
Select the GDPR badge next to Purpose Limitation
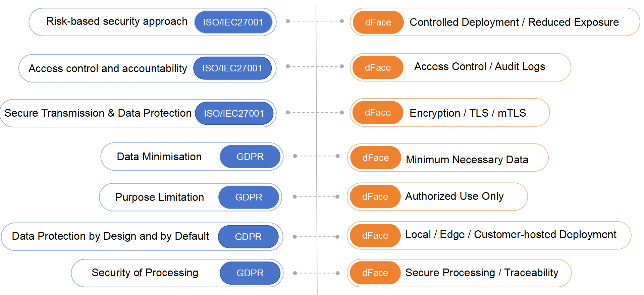click(249, 197)
